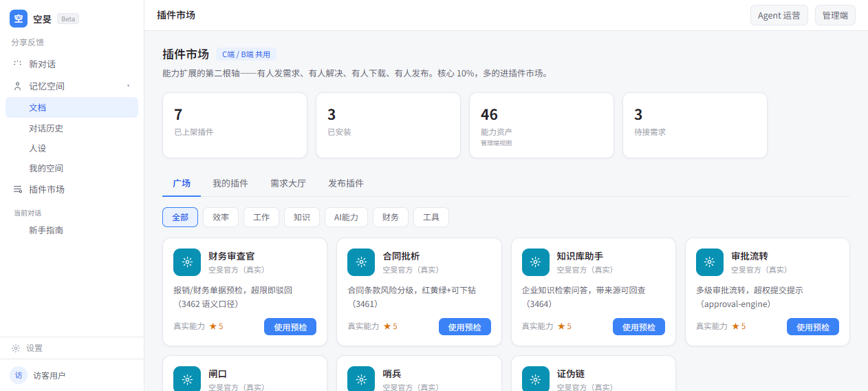The height and width of the screenshot is (391, 868).
Task: Open 文档 under 记忆空间
Action: 72,107
